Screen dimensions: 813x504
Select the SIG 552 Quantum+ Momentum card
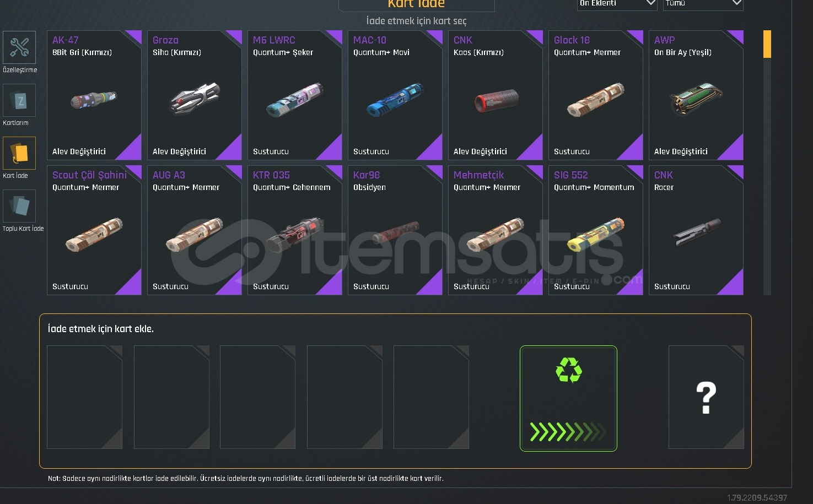coord(596,230)
